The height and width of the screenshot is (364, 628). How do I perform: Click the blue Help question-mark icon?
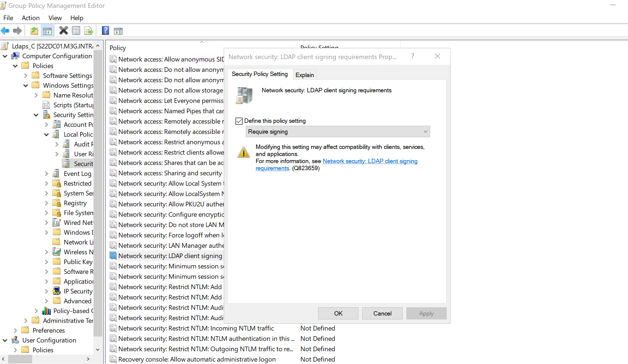[105, 31]
